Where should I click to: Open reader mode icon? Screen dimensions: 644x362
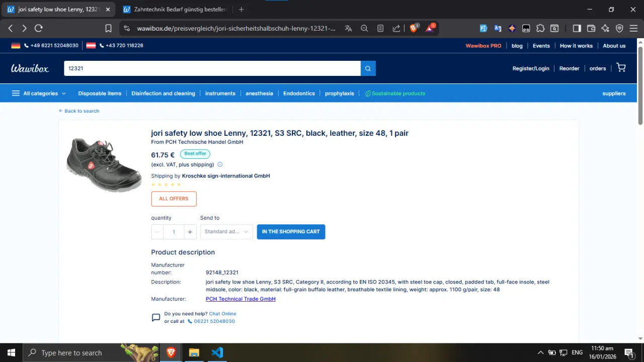pyautogui.click(x=380, y=29)
